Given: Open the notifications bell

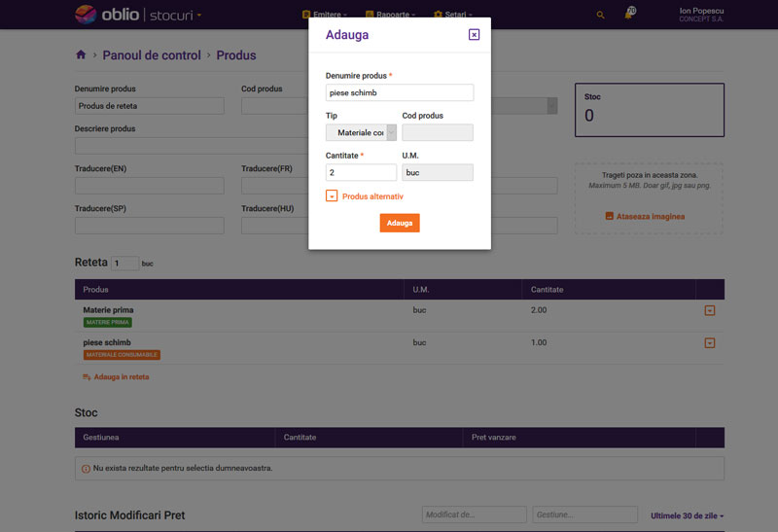Looking at the screenshot, I should (x=628, y=14).
